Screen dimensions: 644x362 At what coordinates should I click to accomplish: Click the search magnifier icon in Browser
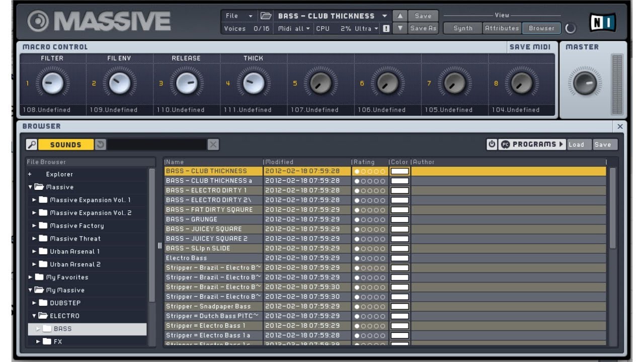pos(32,145)
